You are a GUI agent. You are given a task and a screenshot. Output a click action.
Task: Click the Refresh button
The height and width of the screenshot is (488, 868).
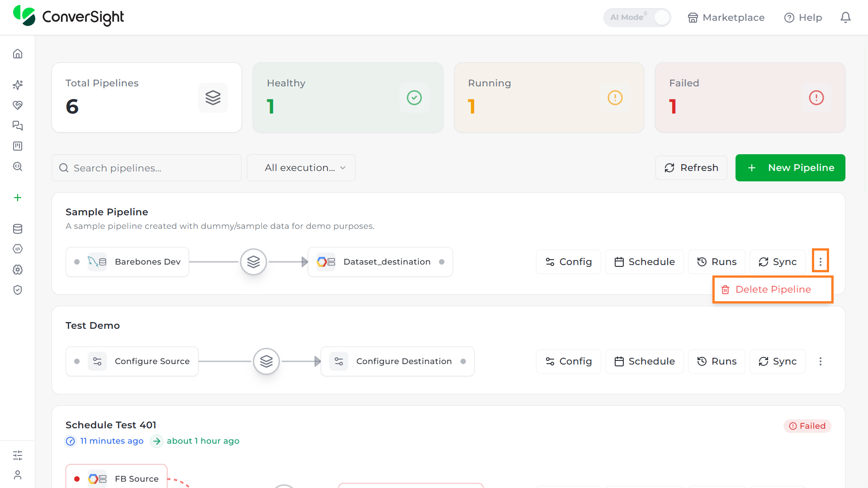pos(691,168)
